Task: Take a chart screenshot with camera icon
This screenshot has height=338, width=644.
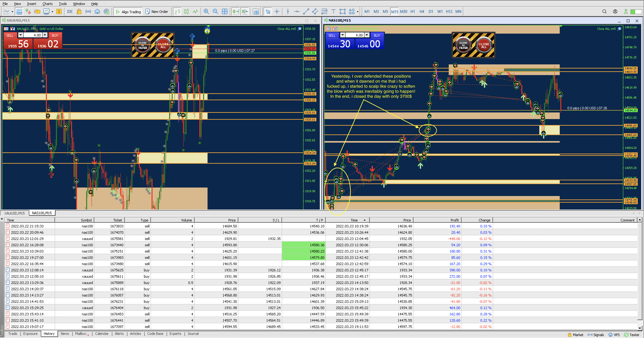Action: coord(256,11)
